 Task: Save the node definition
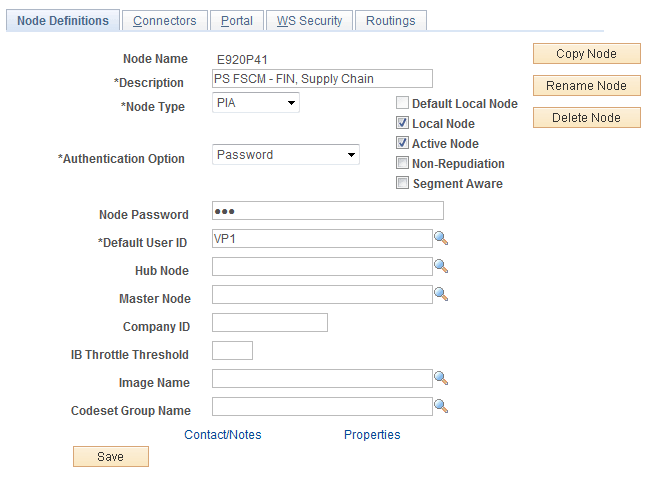point(111,457)
